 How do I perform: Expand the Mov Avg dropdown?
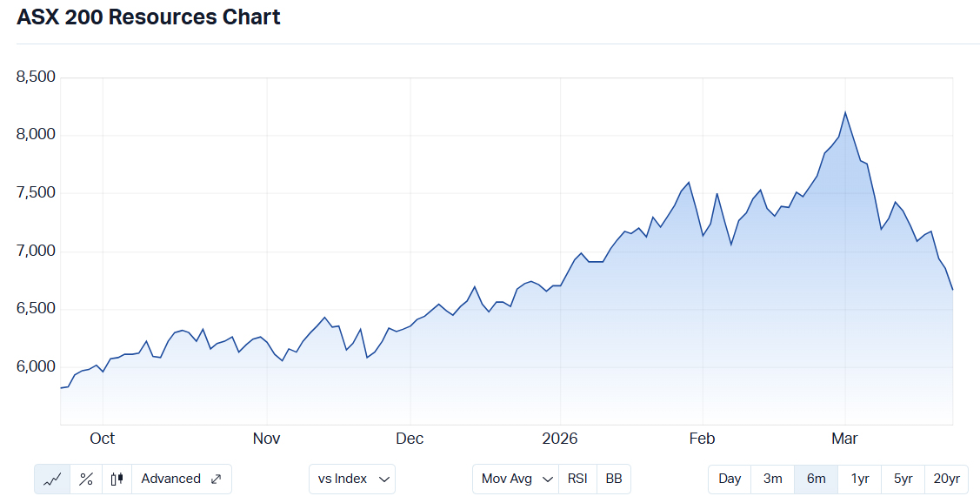click(519, 479)
